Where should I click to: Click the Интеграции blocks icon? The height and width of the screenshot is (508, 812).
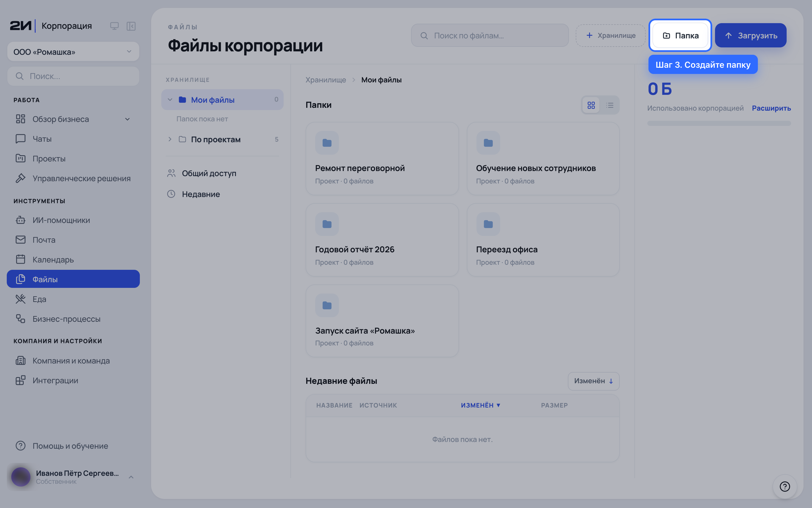(x=21, y=380)
